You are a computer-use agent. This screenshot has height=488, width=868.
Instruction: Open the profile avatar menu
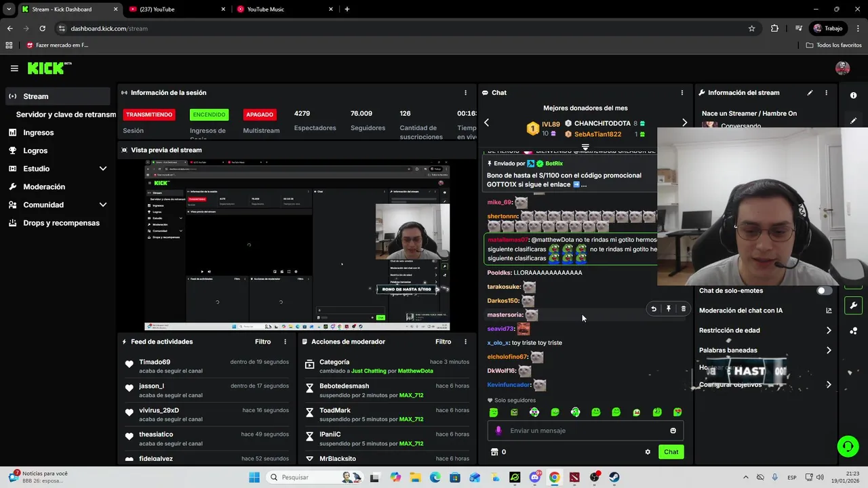click(x=842, y=68)
